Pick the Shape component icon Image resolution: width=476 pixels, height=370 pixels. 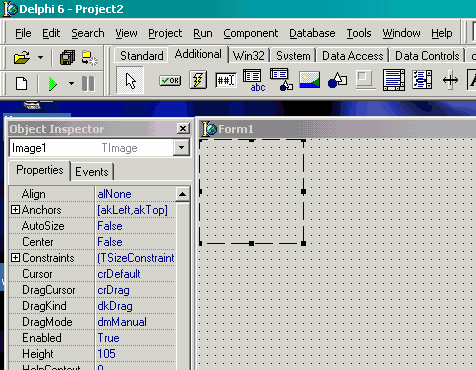pyautogui.click(x=337, y=80)
